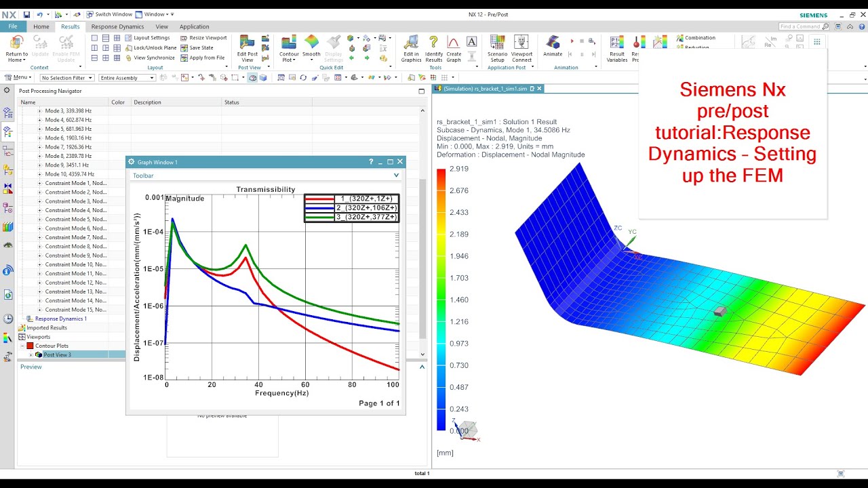This screenshot has width=868, height=488.
Task: Click the Contour Plots red color icon
Action: (30, 346)
